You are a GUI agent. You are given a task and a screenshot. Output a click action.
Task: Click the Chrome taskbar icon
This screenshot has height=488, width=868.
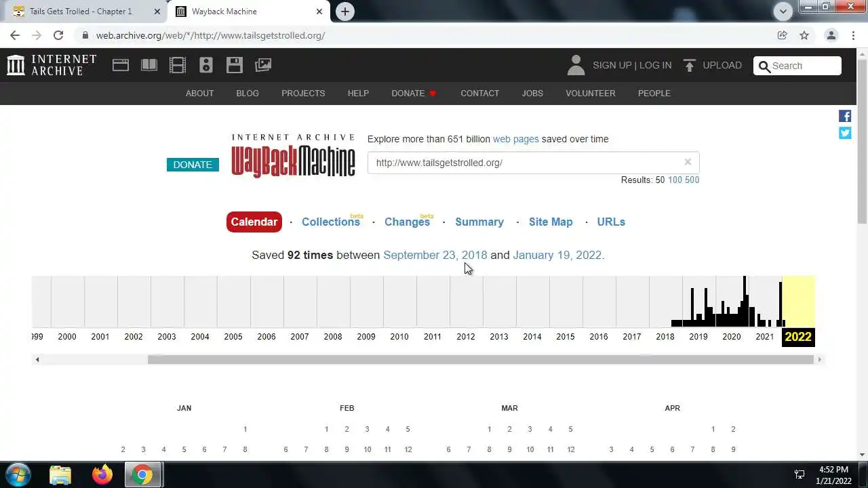pyautogui.click(x=142, y=474)
